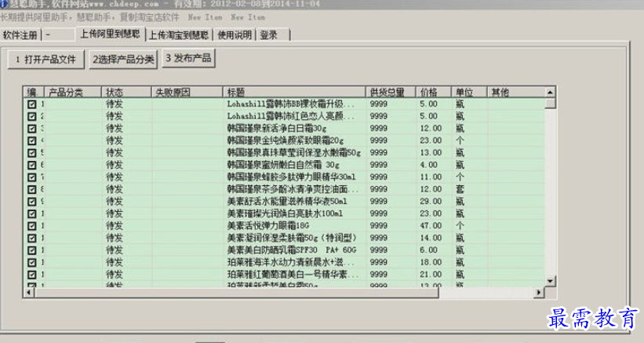Click the price 13.00 for 真珠草 cream
644x343 pixels.
431,153
